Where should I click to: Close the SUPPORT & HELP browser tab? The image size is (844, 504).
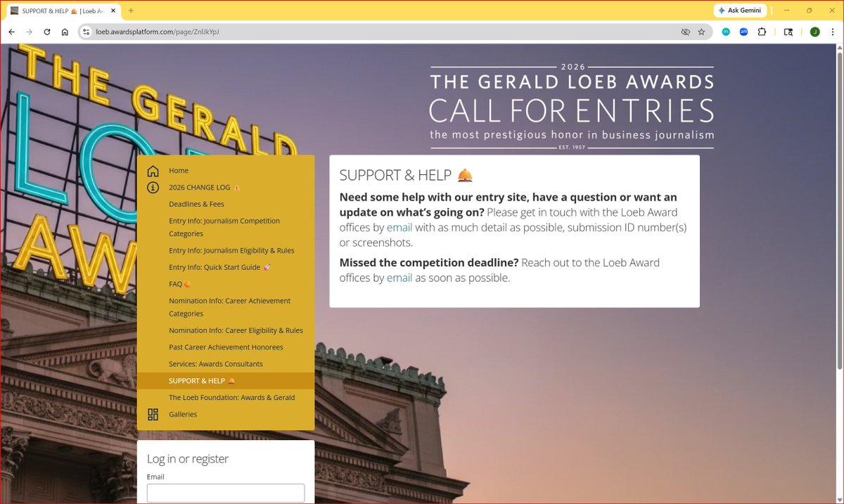113,11
